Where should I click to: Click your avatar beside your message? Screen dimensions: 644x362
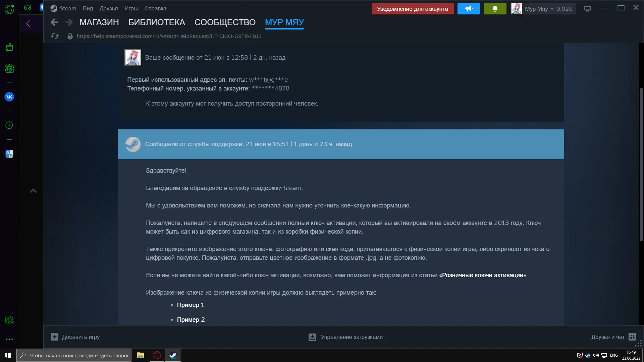pos(133,58)
